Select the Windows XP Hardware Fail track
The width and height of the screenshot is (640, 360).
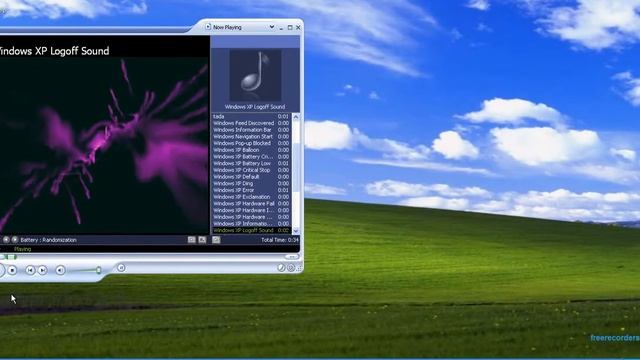coord(251,203)
